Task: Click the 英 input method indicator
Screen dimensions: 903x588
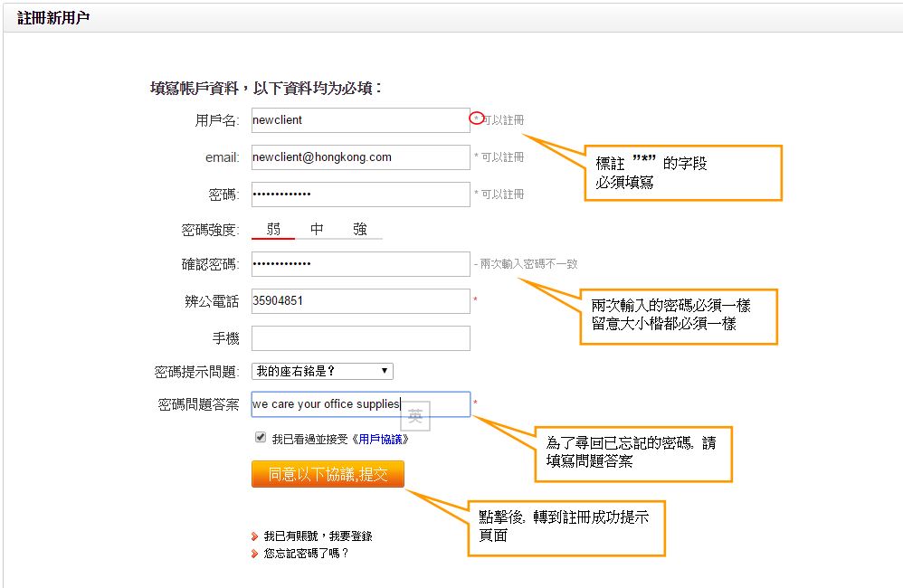Action: click(415, 416)
